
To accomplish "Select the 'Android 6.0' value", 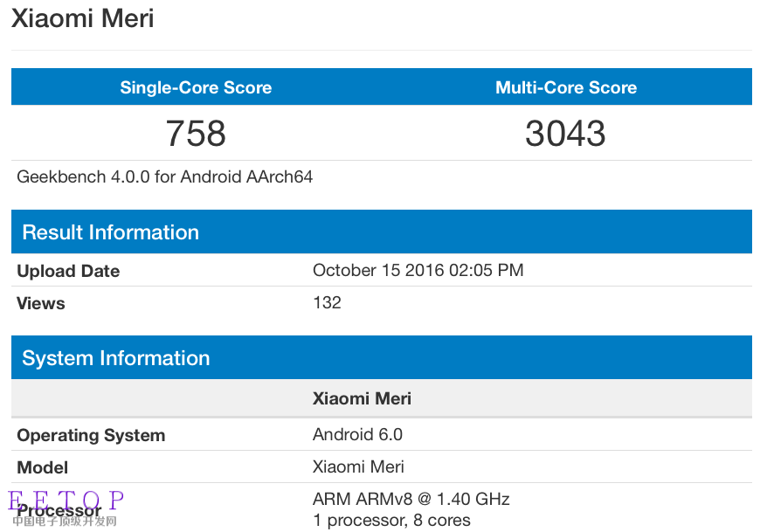I will point(357,434).
